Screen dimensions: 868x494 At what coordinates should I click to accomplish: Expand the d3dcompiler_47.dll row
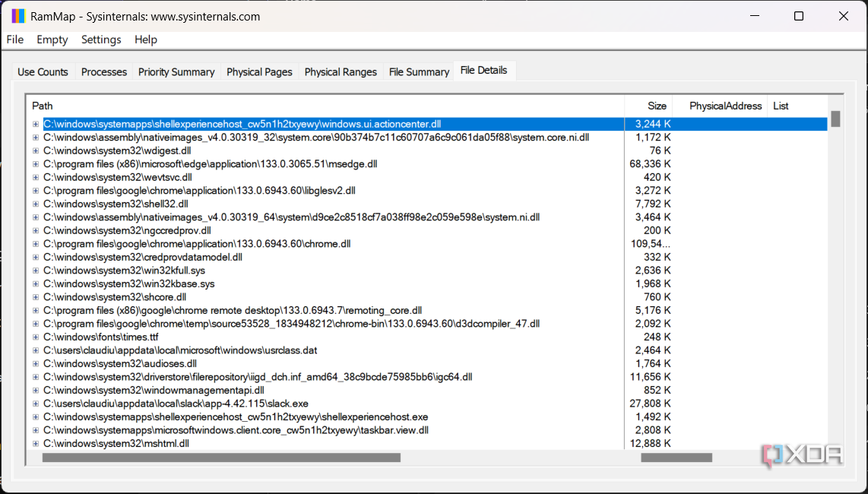36,324
